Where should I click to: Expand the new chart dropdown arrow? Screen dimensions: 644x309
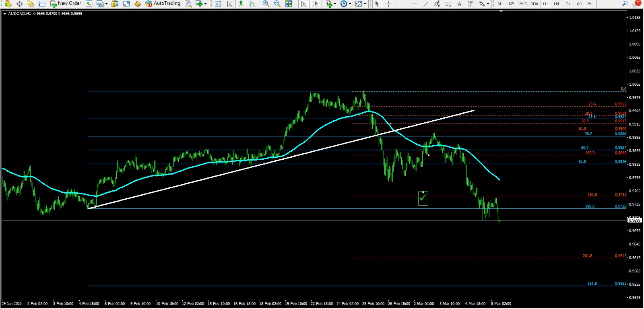click(205, 4)
